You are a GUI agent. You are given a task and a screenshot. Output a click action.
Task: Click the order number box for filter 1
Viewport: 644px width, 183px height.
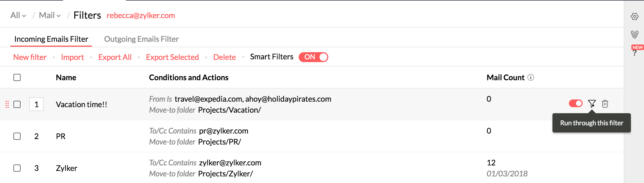click(x=36, y=104)
